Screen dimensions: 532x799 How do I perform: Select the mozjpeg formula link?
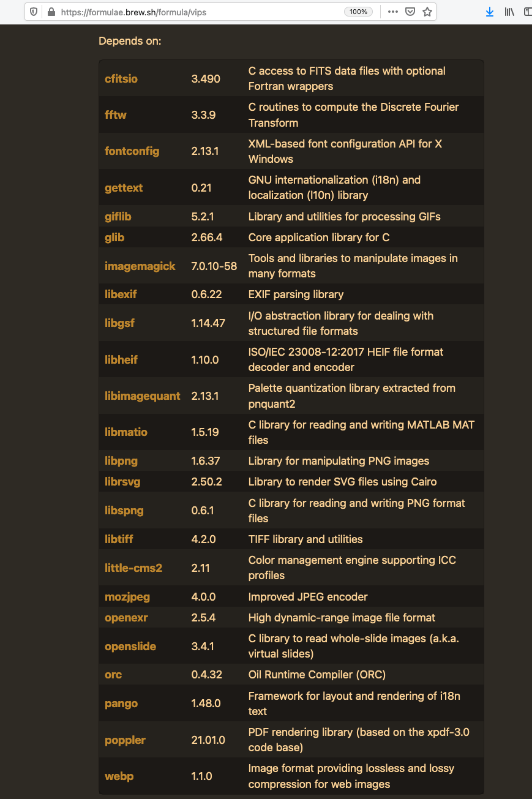point(127,596)
